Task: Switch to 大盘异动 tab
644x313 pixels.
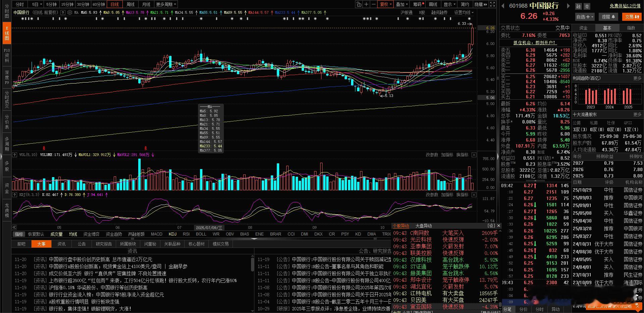Action: (424, 226)
